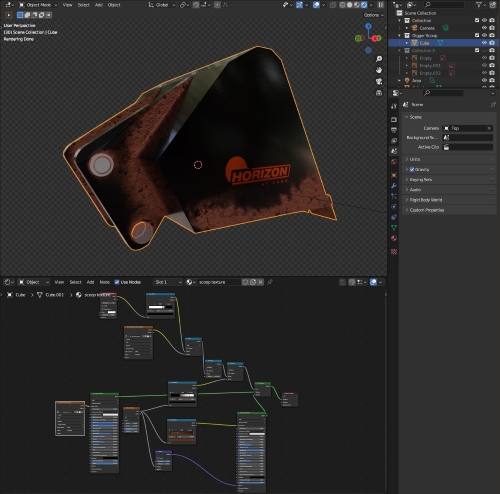Click the Z axis navigation gizmo
500x494 pixels.
click(x=368, y=26)
